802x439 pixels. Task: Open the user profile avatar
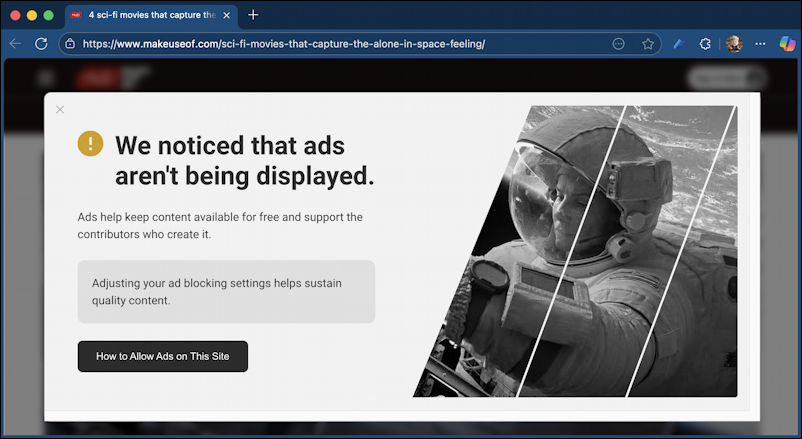pyautogui.click(x=734, y=44)
